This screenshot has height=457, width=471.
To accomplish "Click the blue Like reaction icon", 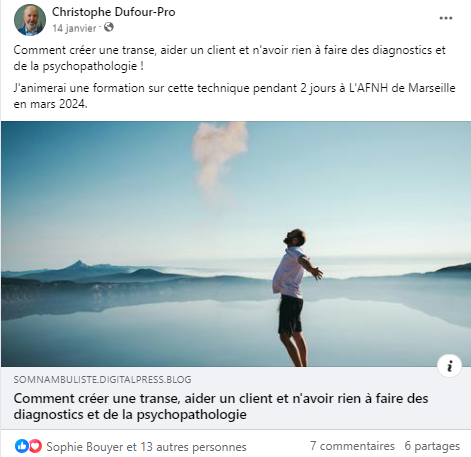I will click(x=22, y=446).
